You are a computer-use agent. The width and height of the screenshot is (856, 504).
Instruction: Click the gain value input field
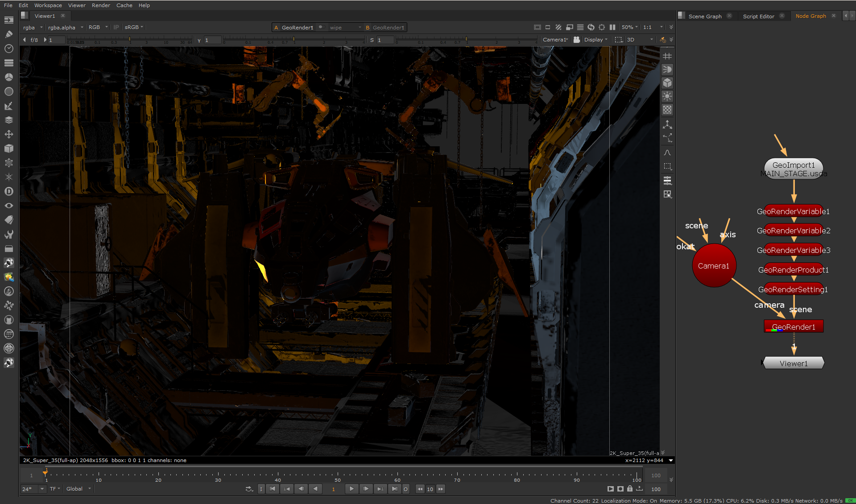pyautogui.click(x=56, y=40)
